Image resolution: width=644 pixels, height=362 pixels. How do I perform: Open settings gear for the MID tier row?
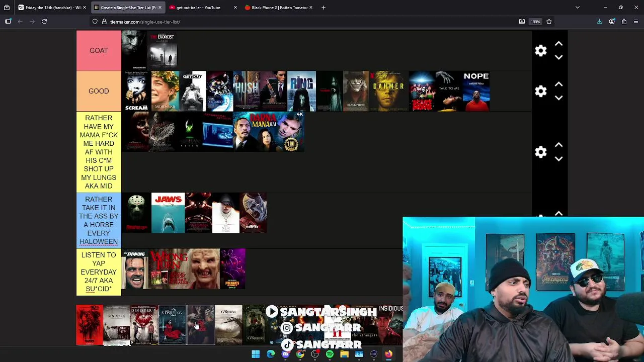[541, 152]
